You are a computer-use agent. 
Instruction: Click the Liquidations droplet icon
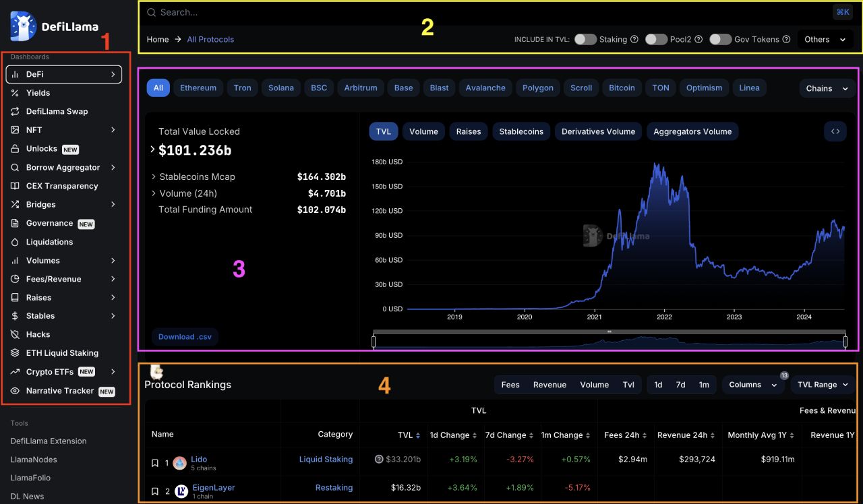(x=15, y=242)
